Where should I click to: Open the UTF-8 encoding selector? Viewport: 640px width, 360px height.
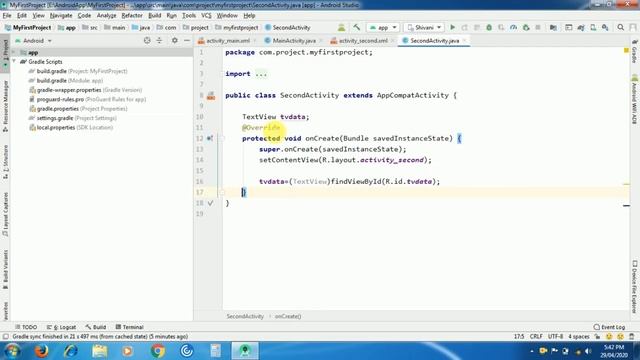click(555, 337)
